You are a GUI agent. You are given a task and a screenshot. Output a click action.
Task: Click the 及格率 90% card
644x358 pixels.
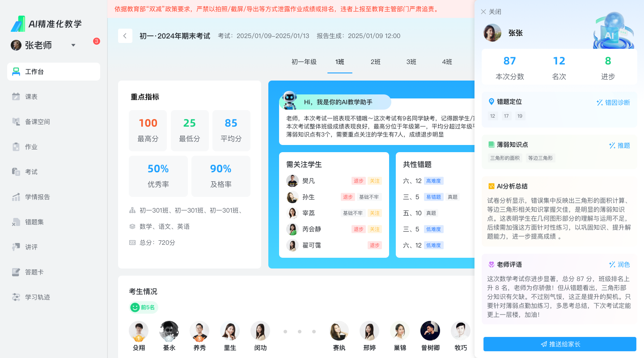tap(221, 176)
